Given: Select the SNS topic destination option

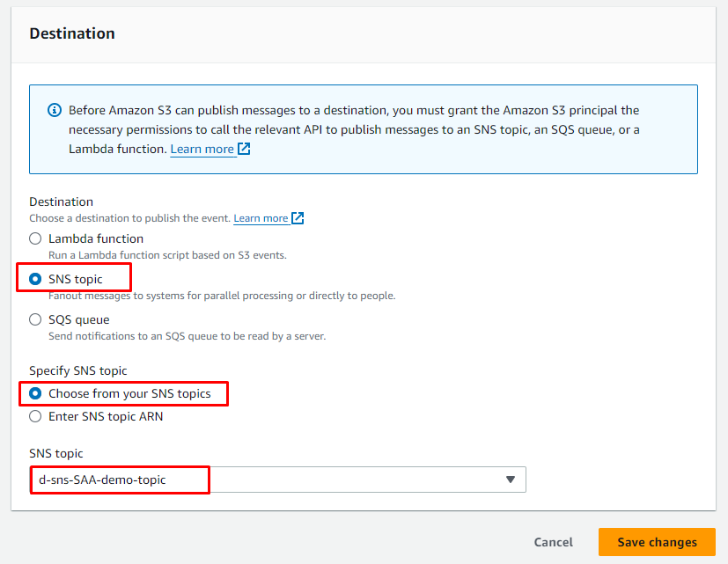Looking at the screenshot, I should click(35, 279).
